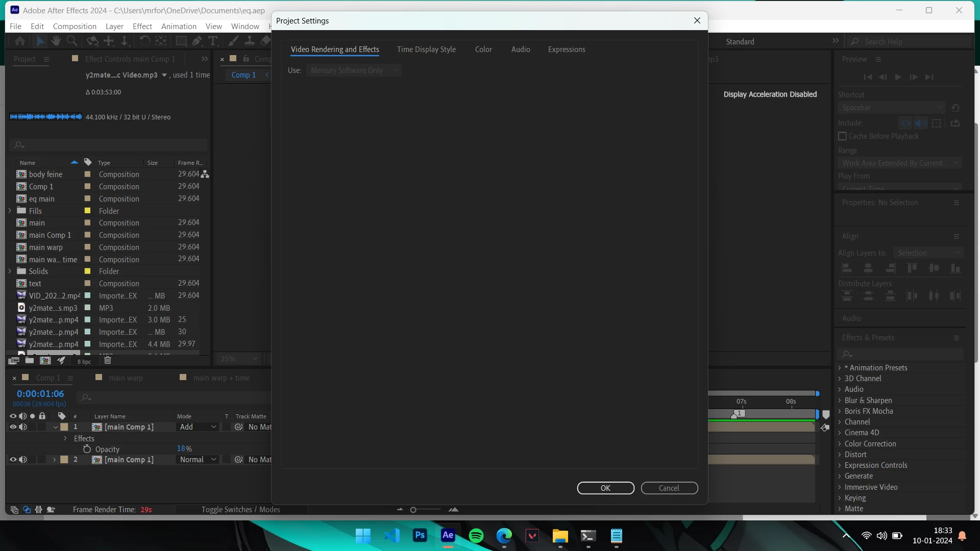Create new folder in Project panel
Screen dimensions: 980x551
tap(30, 361)
